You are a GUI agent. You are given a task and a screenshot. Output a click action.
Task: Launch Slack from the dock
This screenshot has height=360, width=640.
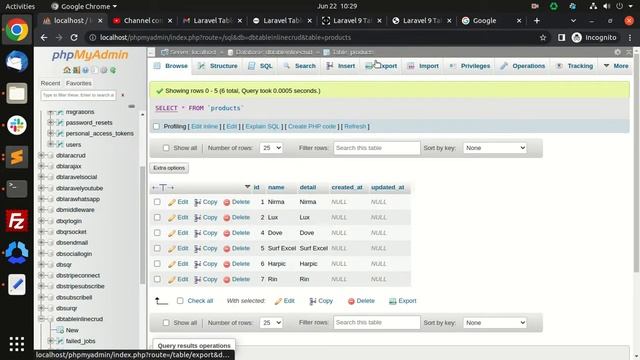(x=17, y=125)
